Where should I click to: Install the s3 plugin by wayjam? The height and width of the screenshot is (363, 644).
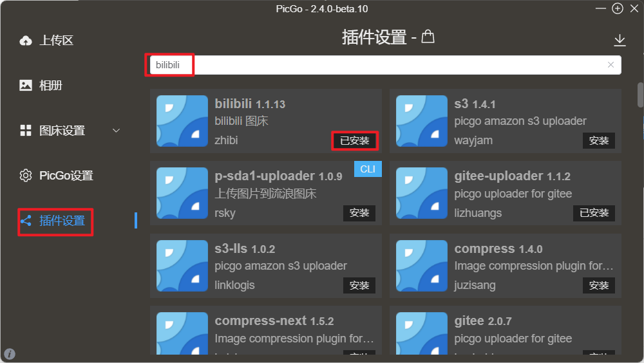(x=598, y=140)
